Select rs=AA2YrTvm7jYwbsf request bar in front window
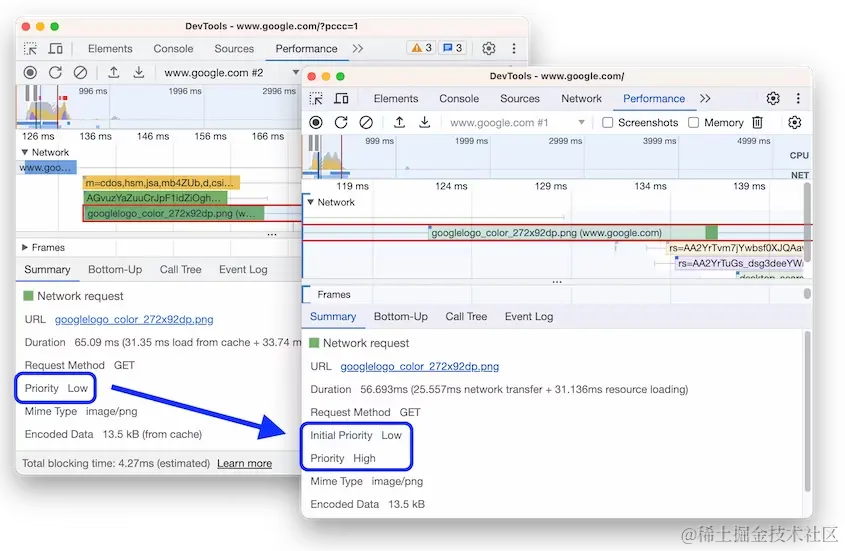The height and width of the screenshot is (551, 845). click(735, 248)
